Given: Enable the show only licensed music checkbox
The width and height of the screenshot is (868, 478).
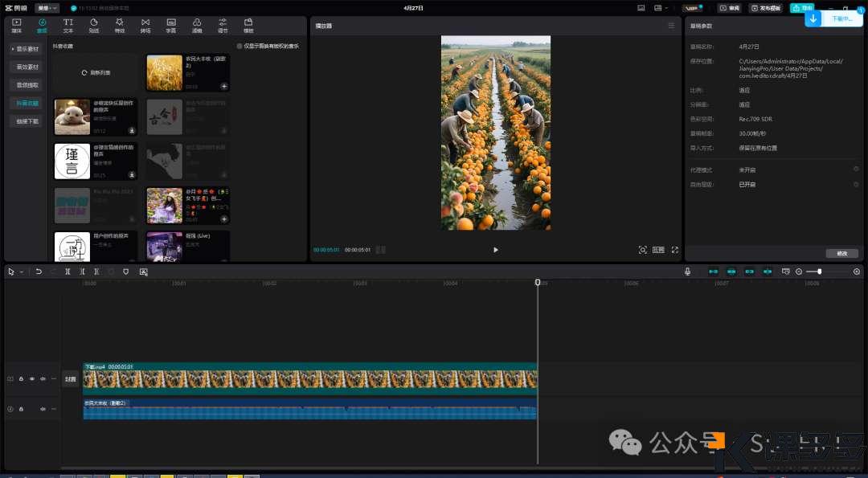Looking at the screenshot, I should tap(240, 47).
